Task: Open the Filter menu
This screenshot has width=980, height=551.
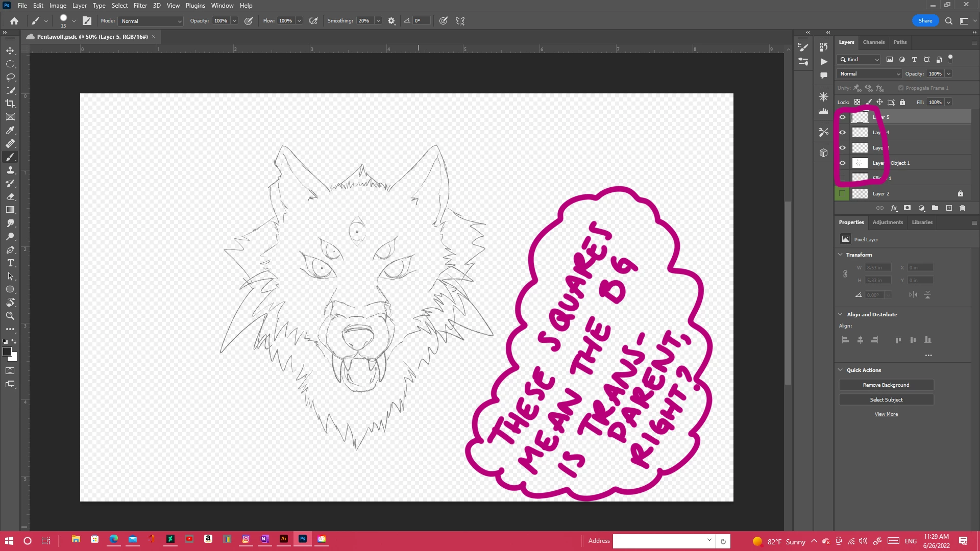Action: 140,6
